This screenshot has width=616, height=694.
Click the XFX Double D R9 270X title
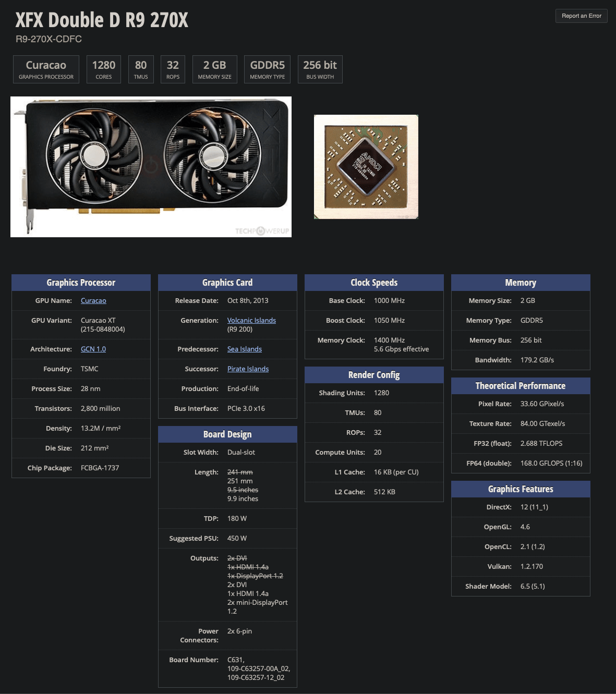(102, 20)
